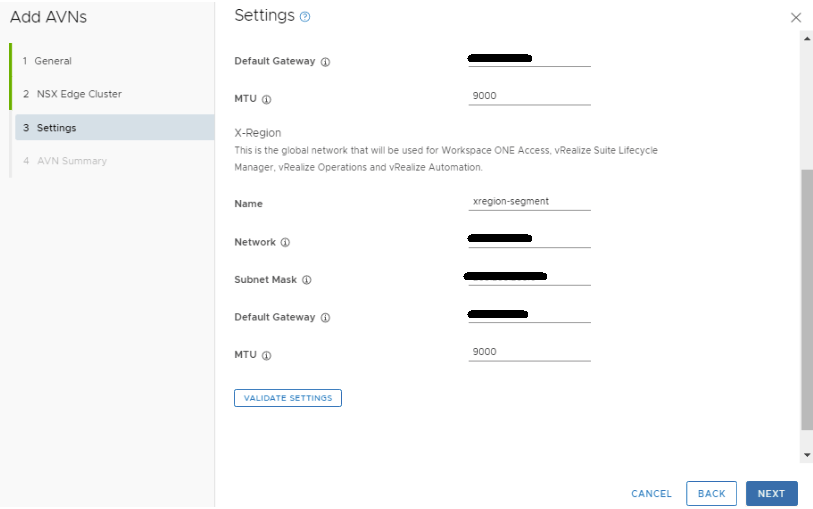
Task: Go to the General wizard step
Action: 53,61
